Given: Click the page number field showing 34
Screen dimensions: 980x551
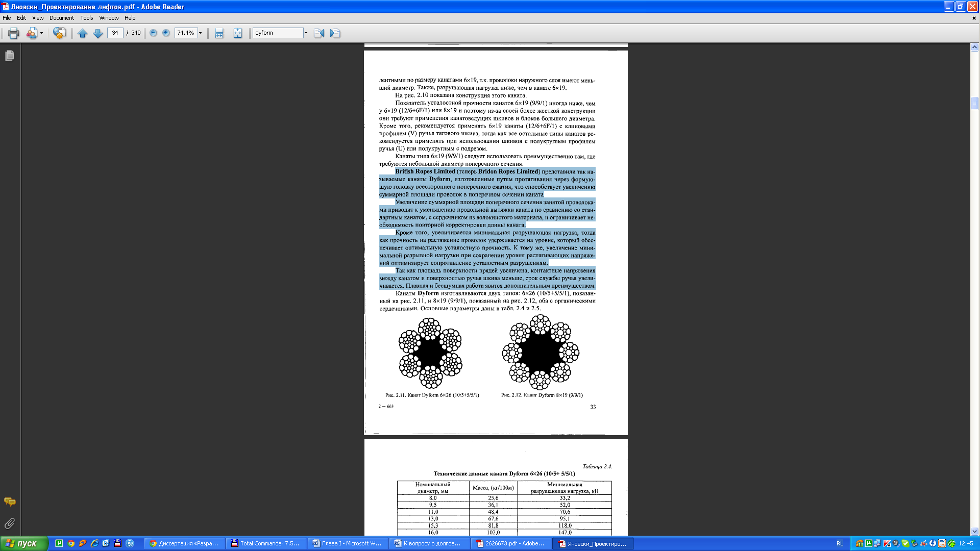Looking at the screenshot, I should pyautogui.click(x=115, y=33).
